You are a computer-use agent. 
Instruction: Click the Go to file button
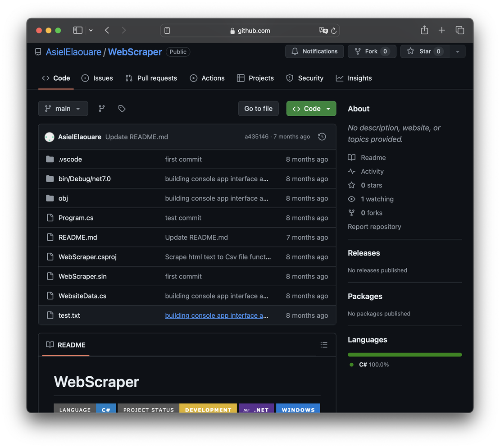coord(258,108)
